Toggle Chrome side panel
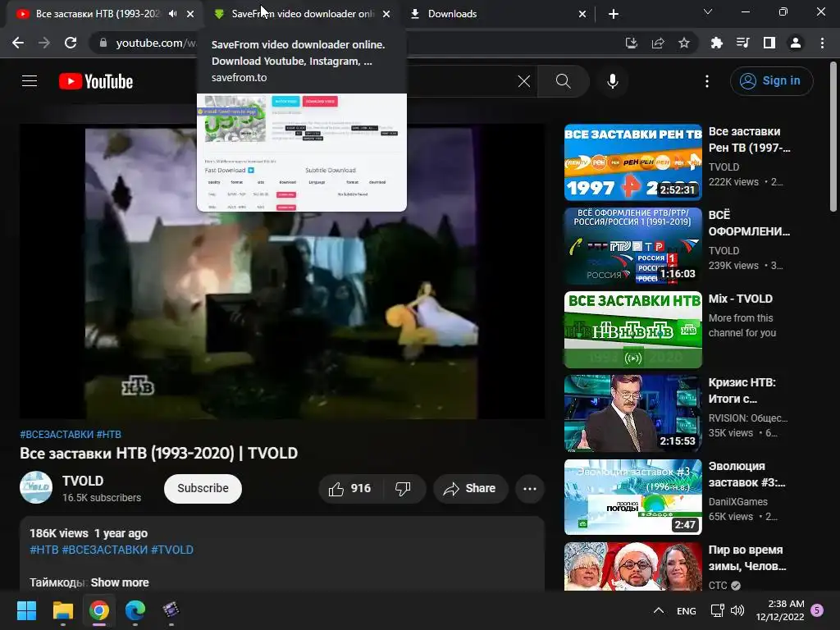This screenshot has height=630, width=840. tap(769, 43)
